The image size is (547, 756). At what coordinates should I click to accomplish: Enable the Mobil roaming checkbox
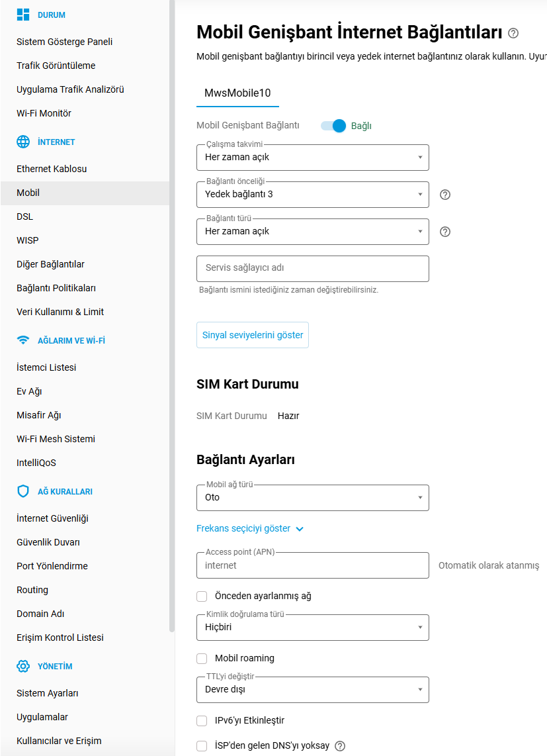pyautogui.click(x=202, y=658)
